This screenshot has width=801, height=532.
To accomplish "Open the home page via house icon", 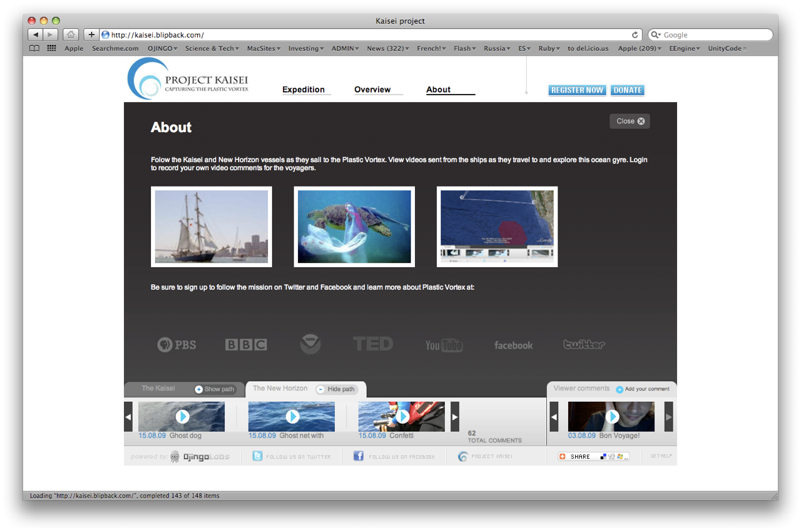I will 71,35.
